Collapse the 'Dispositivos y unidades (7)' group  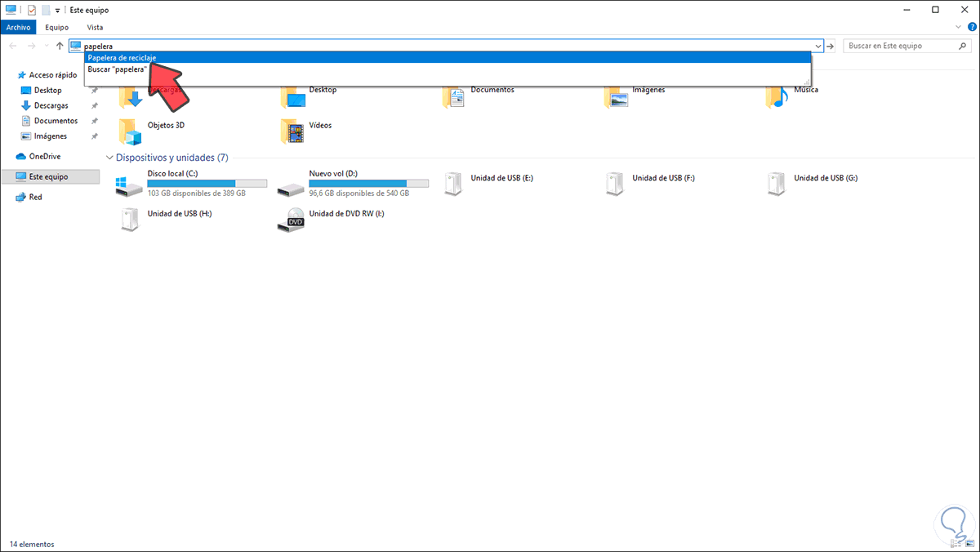110,158
